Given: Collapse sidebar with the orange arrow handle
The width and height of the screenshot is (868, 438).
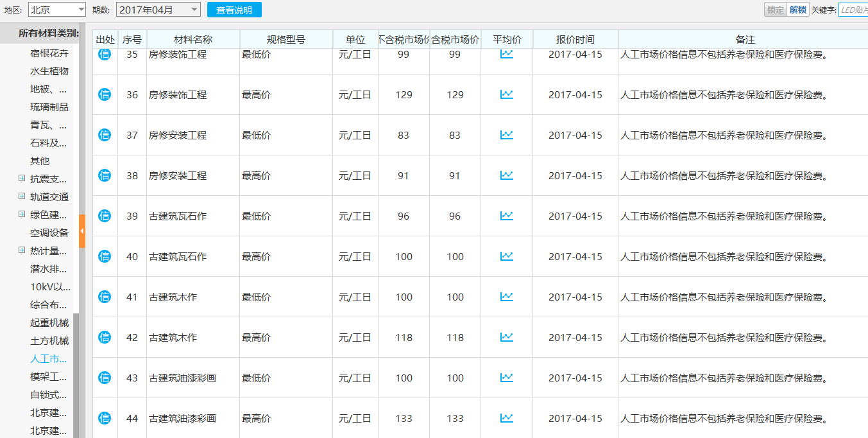Looking at the screenshot, I should pos(82,231).
